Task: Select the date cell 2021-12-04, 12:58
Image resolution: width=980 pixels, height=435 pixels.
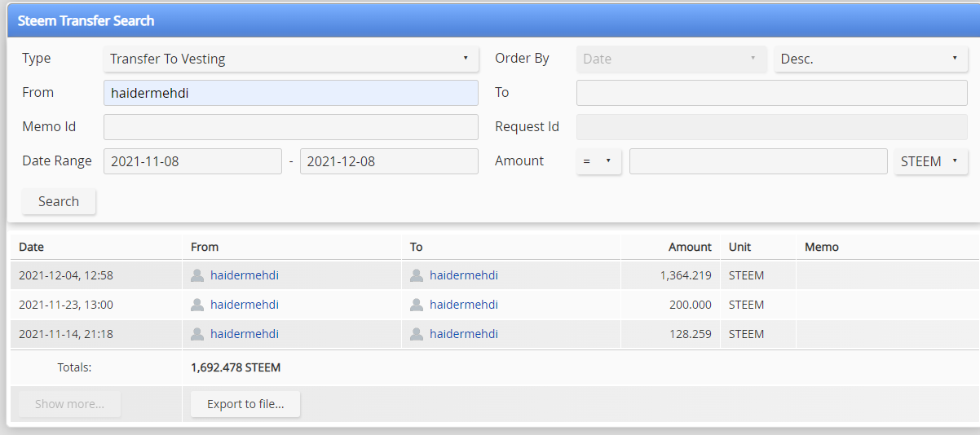Action: 66,275
